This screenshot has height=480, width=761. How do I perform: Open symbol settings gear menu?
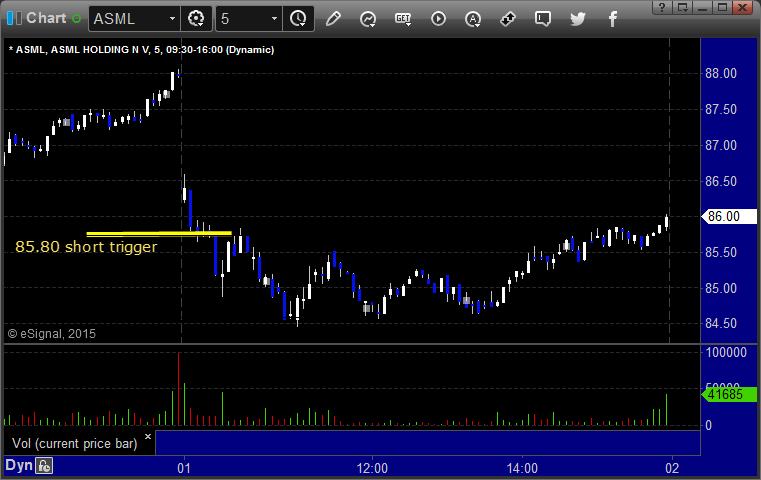click(x=196, y=19)
